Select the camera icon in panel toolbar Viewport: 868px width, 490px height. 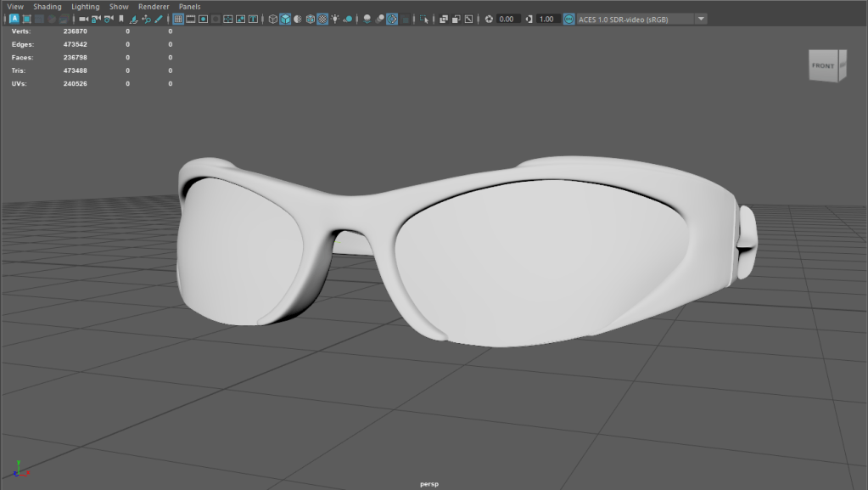(x=84, y=19)
